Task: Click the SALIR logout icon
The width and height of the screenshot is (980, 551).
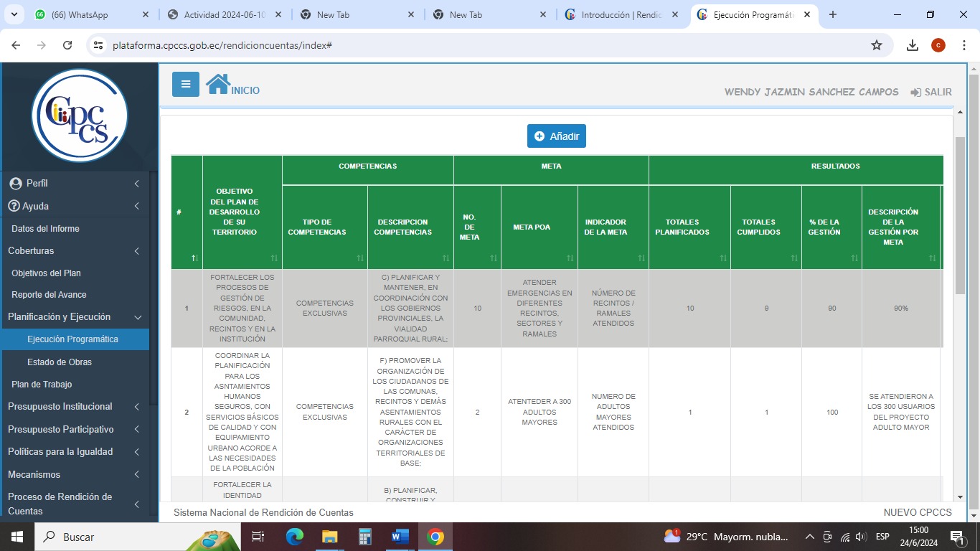Action: (915, 93)
